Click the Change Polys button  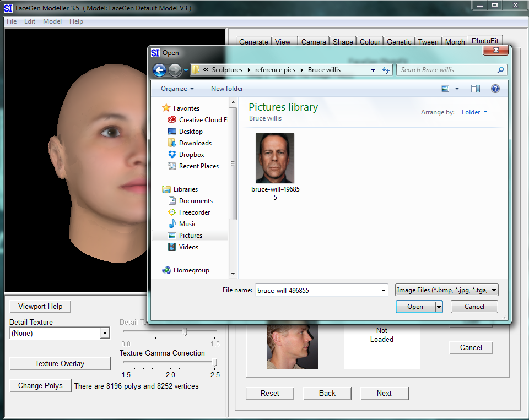coord(40,386)
